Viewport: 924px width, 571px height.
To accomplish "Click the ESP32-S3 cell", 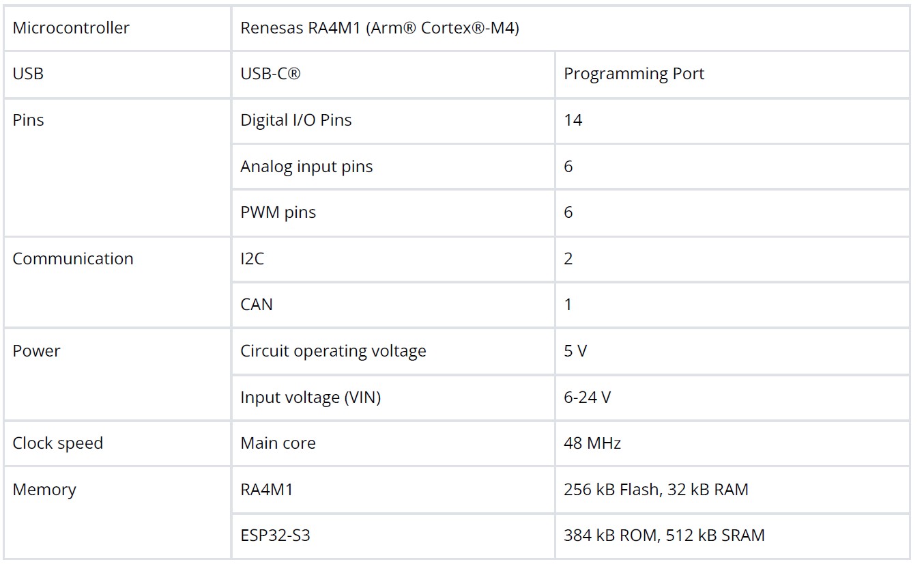I will point(275,535).
